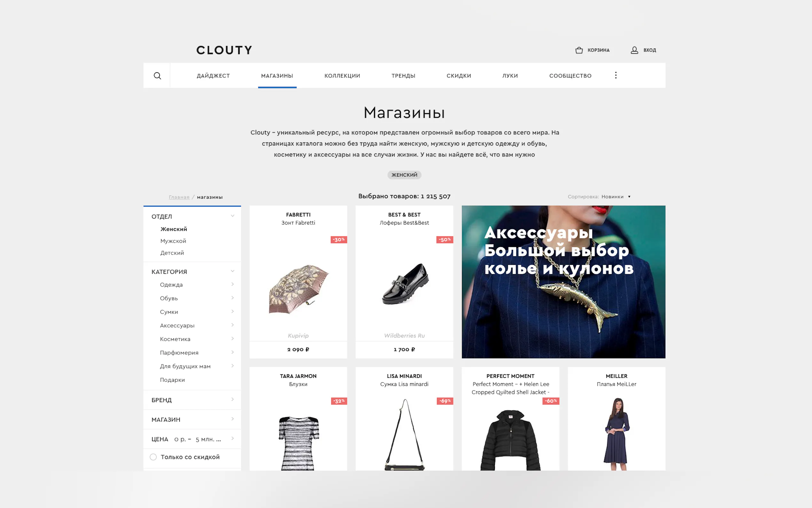Click the CLOUTY logo
This screenshot has width=812, height=508.
[224, 50]
